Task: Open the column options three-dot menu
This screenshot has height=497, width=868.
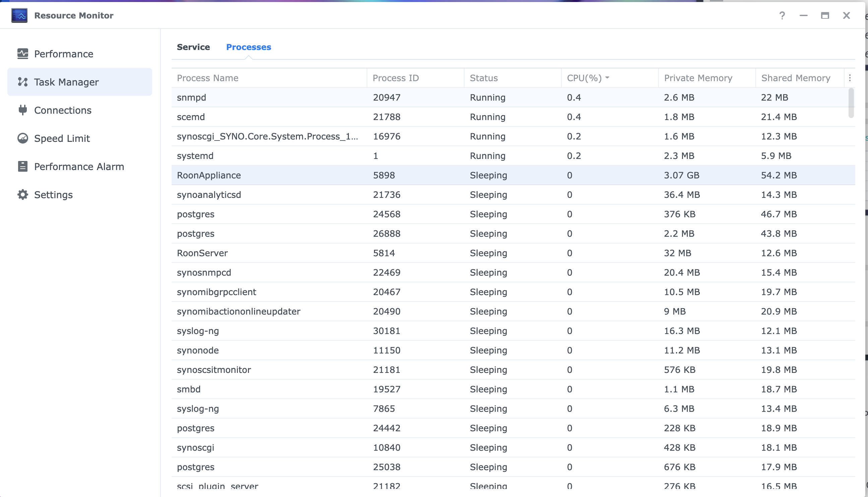Action: point(850,78)
